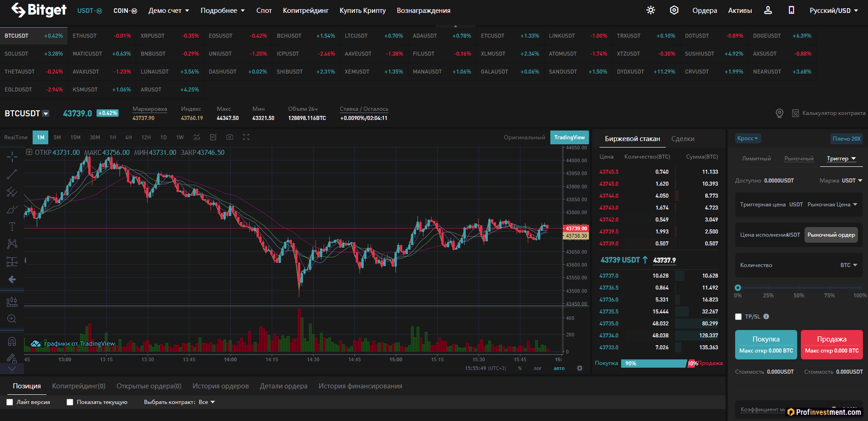Tick the Лайт версия checkbox
Image resolution: width=868 pixels, height=421 pixels.
(x=10, y=402)
